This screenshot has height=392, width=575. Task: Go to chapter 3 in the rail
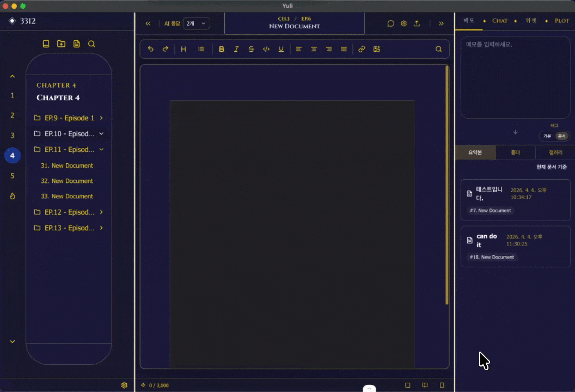coord(13,136)
